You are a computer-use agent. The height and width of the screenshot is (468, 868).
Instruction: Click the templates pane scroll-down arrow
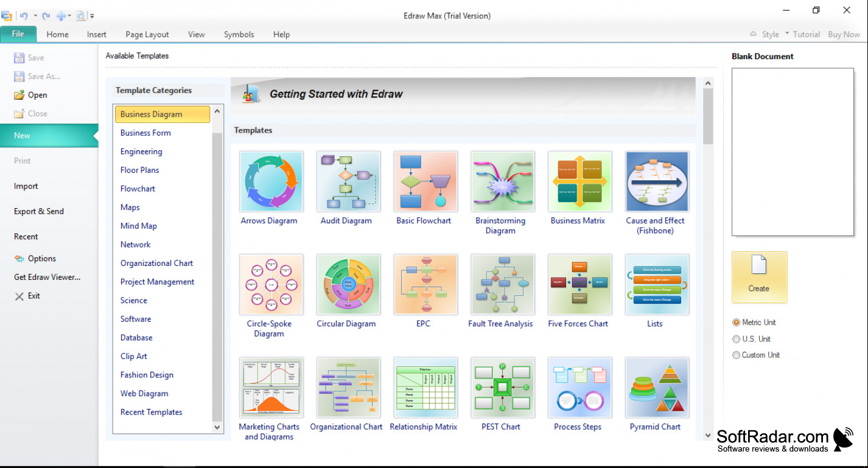pyautogui.click(x=708, y=435)
